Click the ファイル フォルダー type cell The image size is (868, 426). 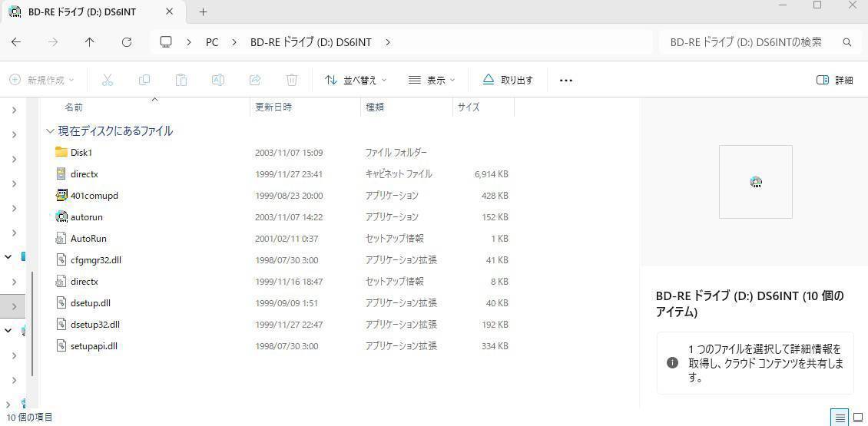pyautogui.click(x=396, y=152)
